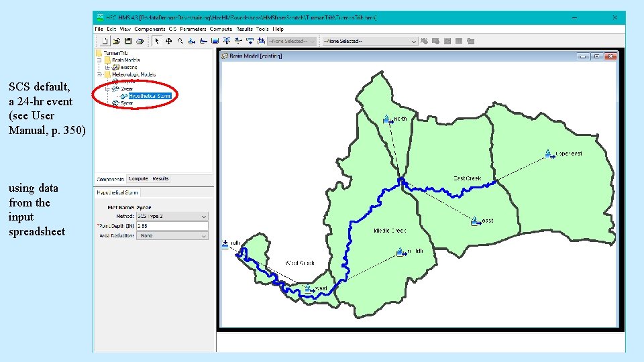Viewport: 644px width, 362px height.
Task: Collapse the Basin Models folder
Action: [99, 60]
